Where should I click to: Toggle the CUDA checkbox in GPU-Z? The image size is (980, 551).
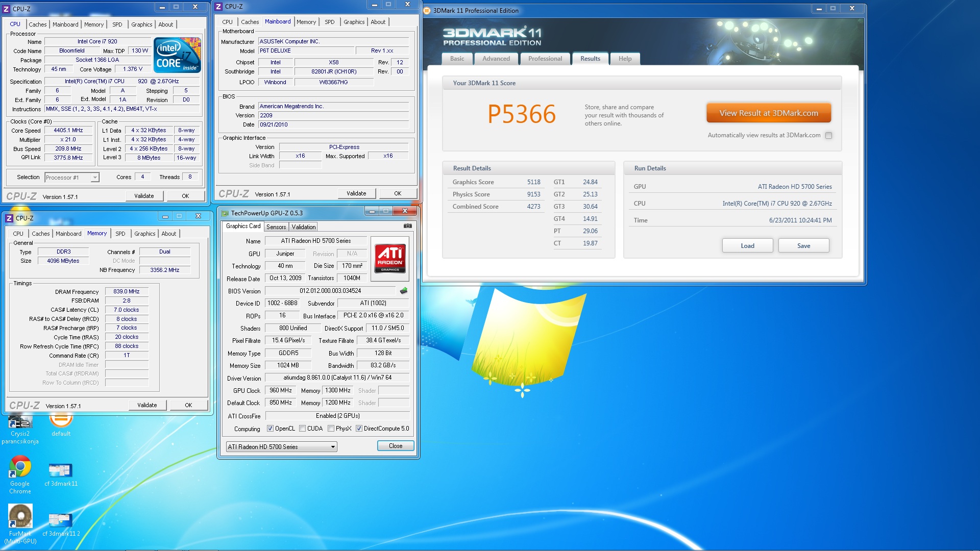pos(303,429)
